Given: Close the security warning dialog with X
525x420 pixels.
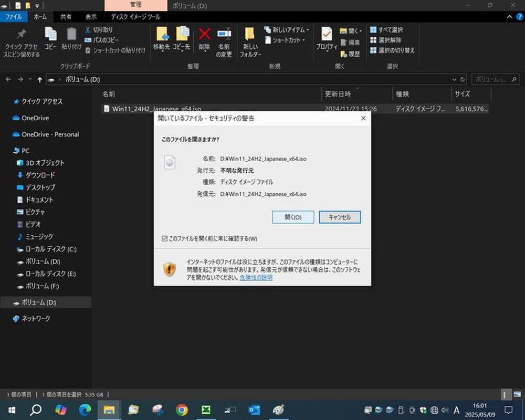Looking at the screenshot, I should [363, 118].
